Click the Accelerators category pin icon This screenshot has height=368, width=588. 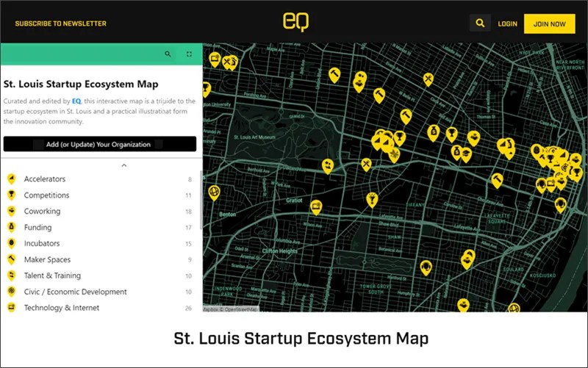pos(12,179)
